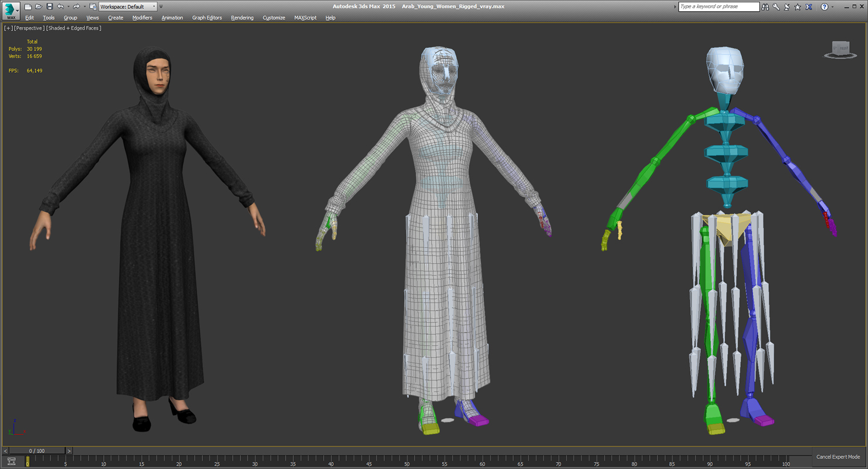Step time slider forward with right arrow

[69, 451]
